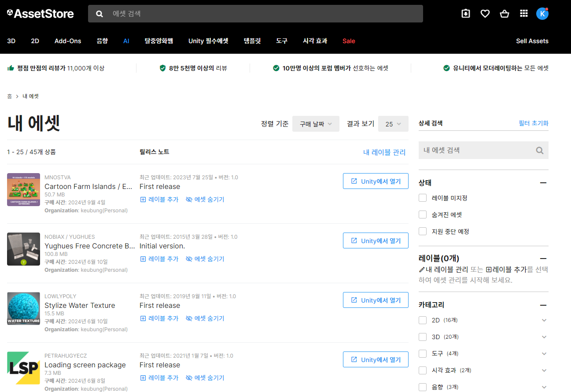Open the 2D nav menu

pyautogui.click(x=35, y=41)
